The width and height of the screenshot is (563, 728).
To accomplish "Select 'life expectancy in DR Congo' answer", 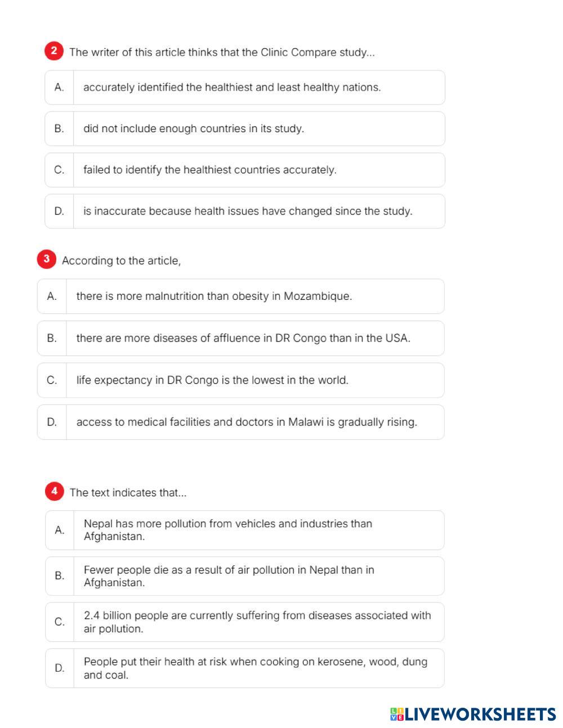I will tap(240, 380).
